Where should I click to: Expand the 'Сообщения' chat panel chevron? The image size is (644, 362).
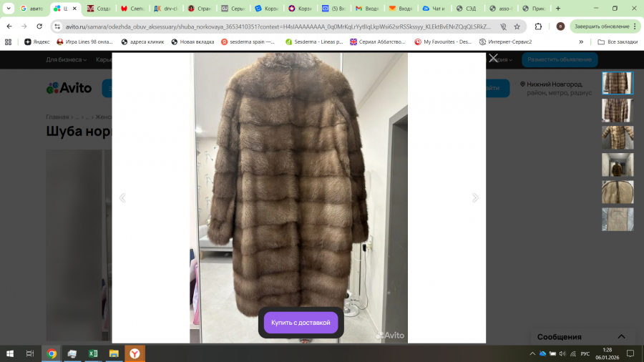(x=621, y=337)
